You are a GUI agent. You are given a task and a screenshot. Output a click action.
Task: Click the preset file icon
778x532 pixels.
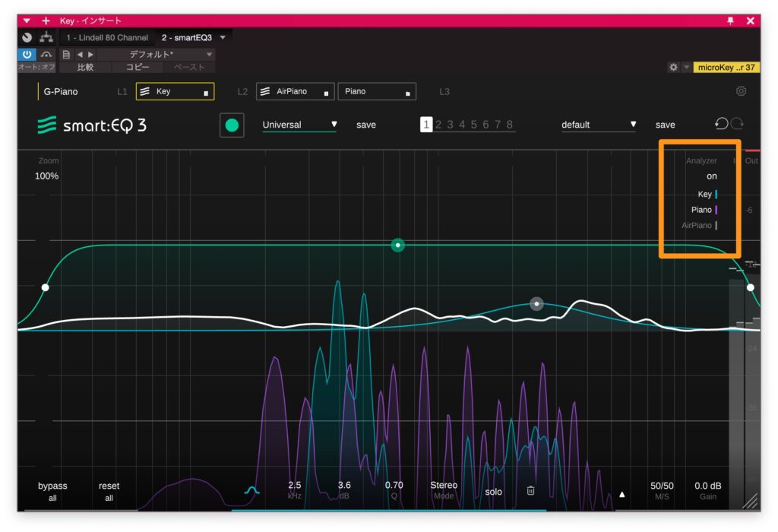pos(66,55)
